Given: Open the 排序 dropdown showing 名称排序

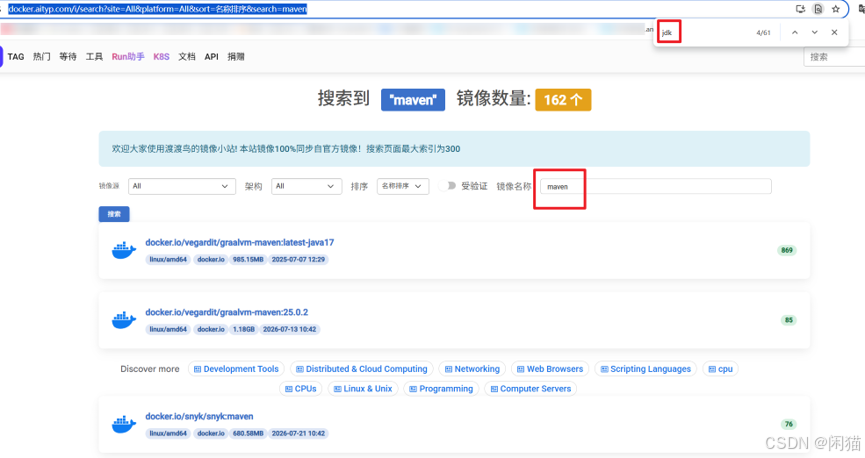Looking at the screenshot, I should click(403, 187).
